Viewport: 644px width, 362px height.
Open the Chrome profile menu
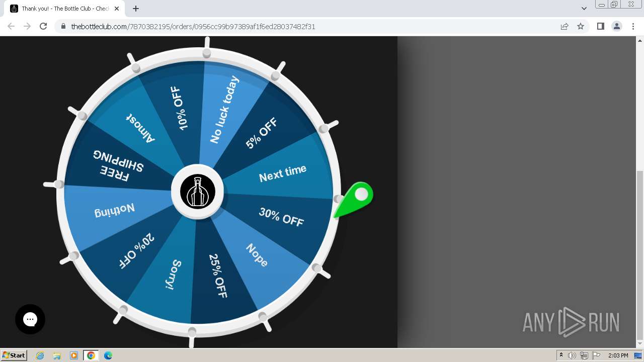(x=617, y=26)
